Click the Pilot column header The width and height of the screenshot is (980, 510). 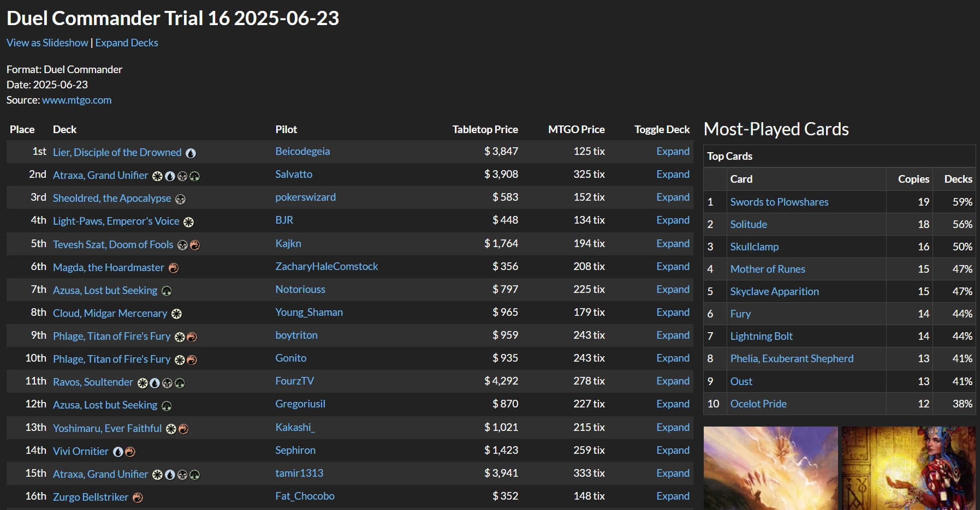click(x=286, y=129)
